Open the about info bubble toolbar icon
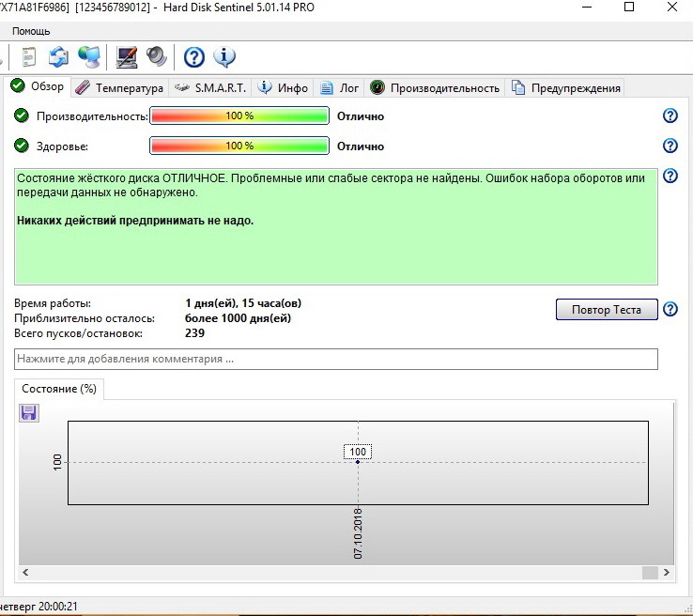This screenshot has width=693, height=616. tap(224, 57)
